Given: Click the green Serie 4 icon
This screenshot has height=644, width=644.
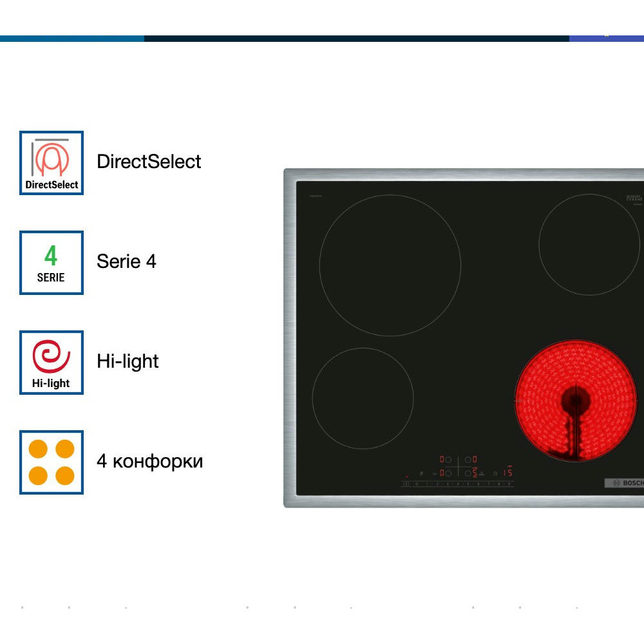Looking at the screenshot, I should point(52,263).
